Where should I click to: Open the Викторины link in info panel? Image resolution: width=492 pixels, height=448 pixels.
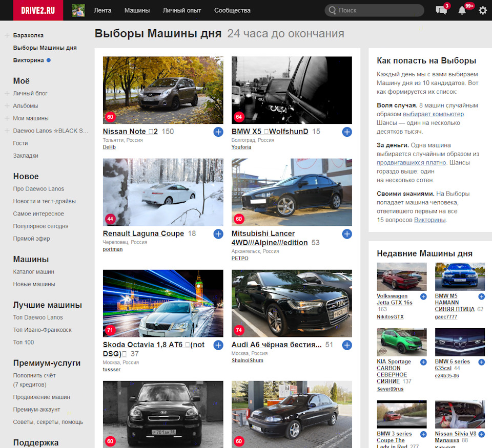(430, 220)
